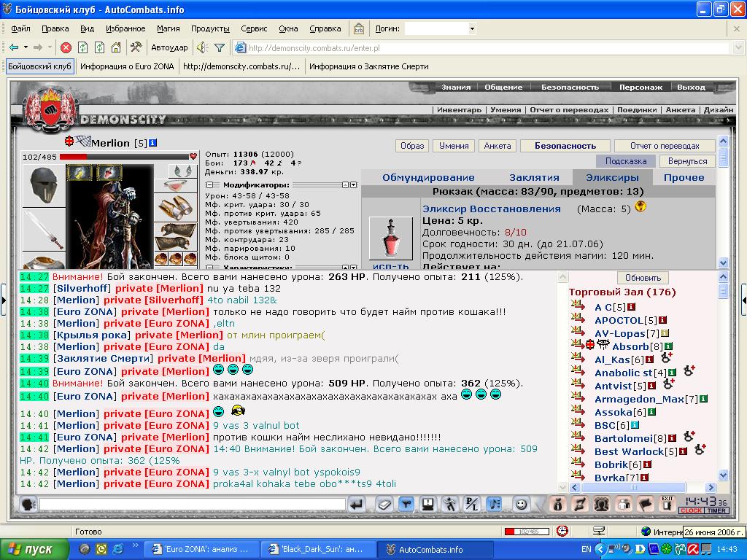This screenshot has height=560, width=747.
Task: Click the Образ button
Action: 412,146
